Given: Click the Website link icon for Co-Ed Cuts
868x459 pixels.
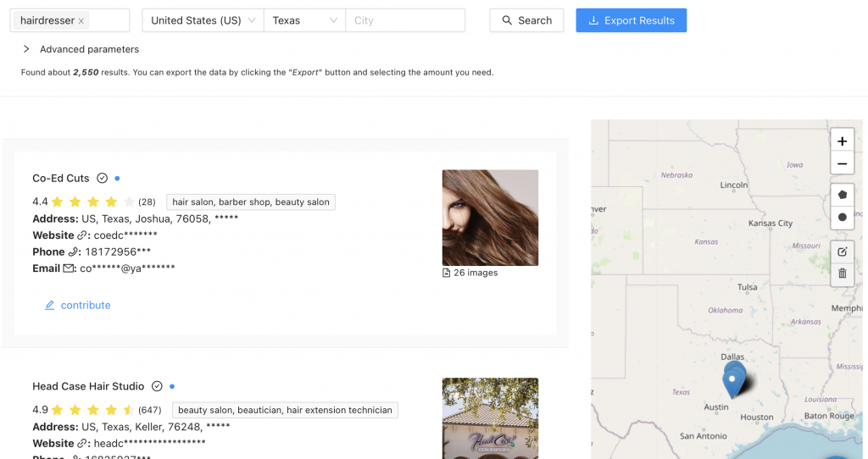Looking at the screenshot, I should [x=83, y=235].
